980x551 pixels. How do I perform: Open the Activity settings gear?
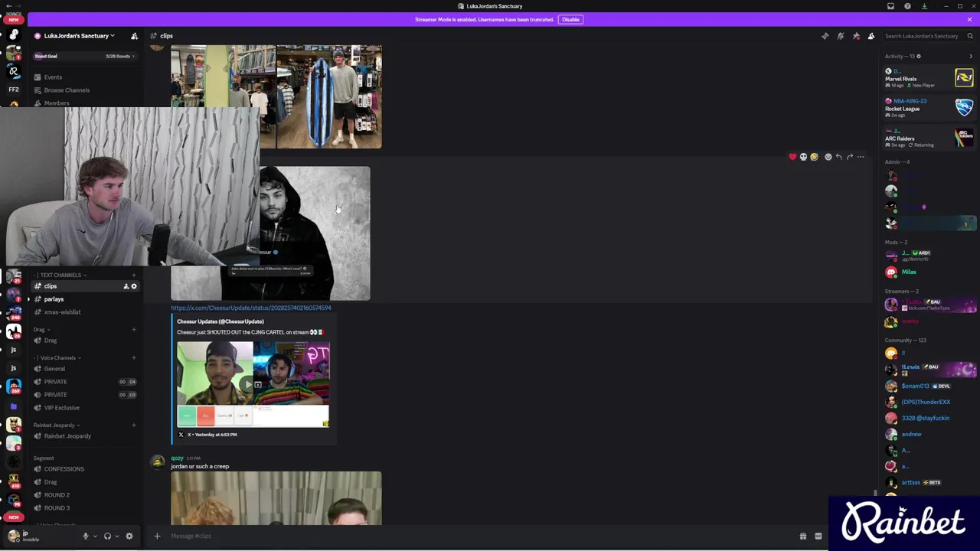(x=919, y=57)
